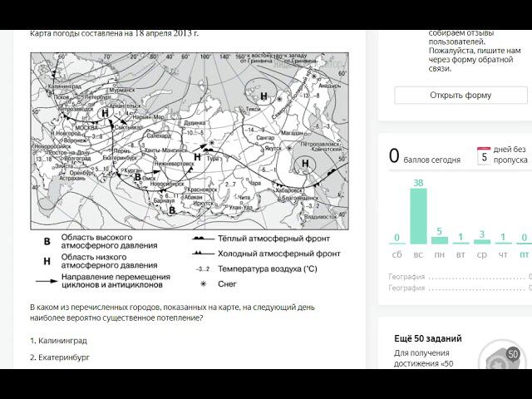Click 'дней без пропуска' streak text
The image size is (532, 399).
click(x=510, y=155)
